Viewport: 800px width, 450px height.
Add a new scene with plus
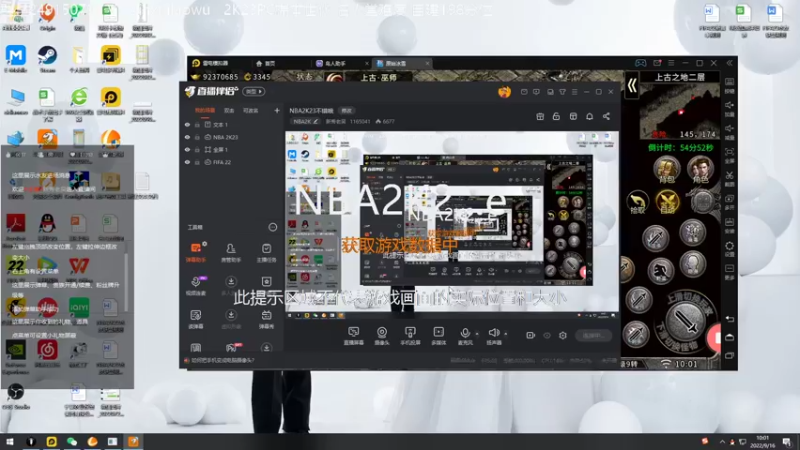277,110
